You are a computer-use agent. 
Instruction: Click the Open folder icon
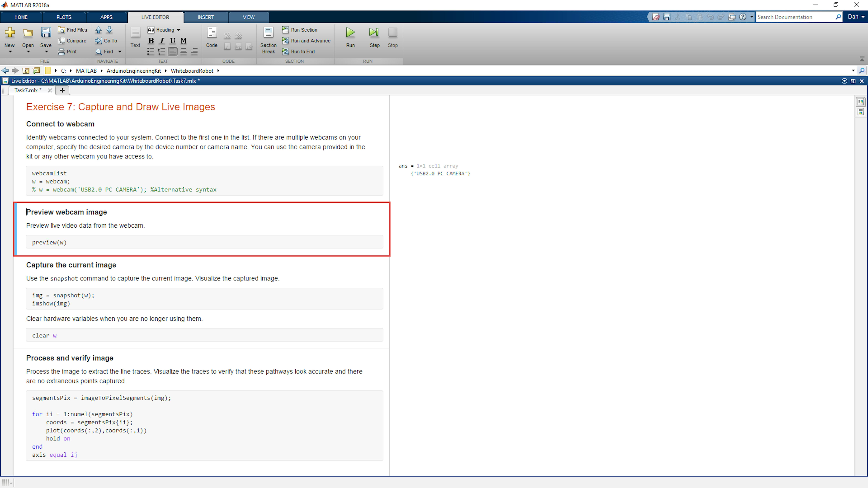click(x=28, y=33)
